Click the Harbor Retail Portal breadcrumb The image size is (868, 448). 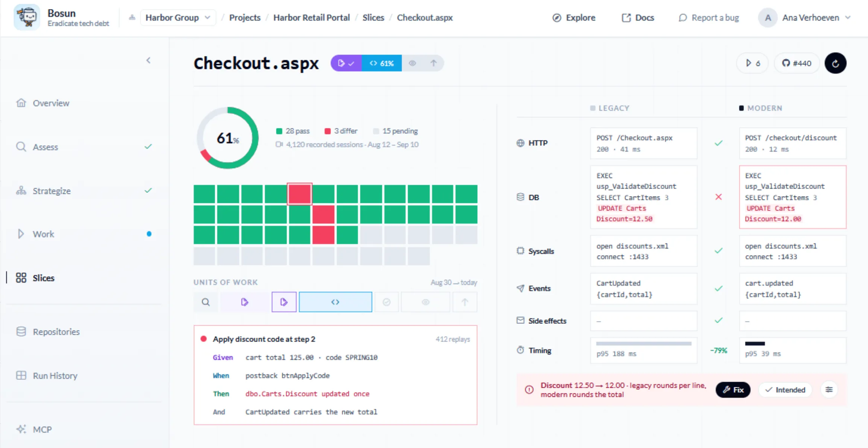(x=311, y=18)
